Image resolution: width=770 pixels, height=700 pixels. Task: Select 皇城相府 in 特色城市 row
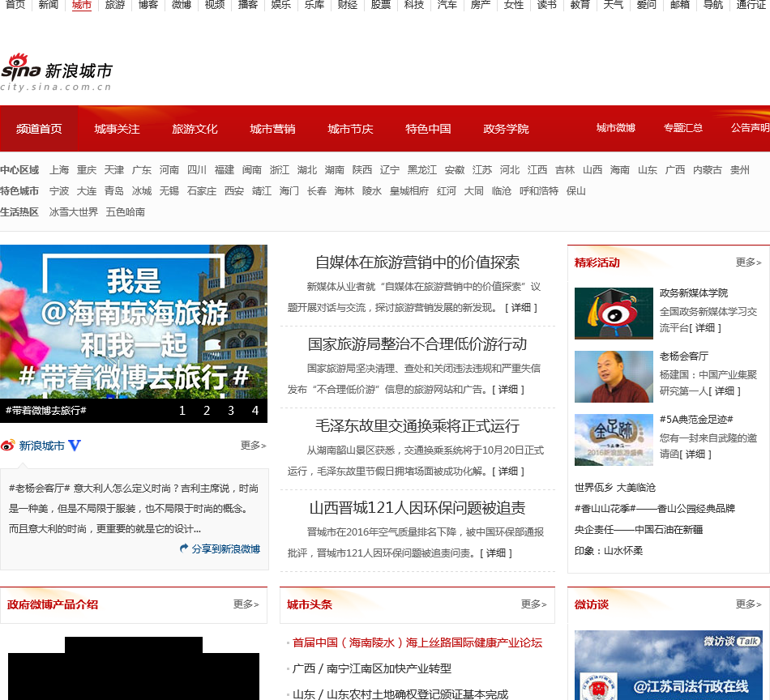pos(409,191)
